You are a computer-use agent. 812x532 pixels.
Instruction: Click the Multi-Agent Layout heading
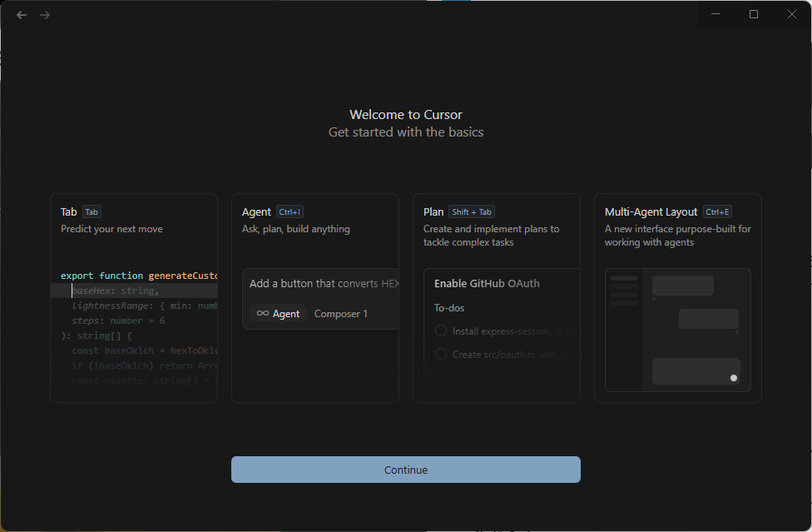point(651,212)
